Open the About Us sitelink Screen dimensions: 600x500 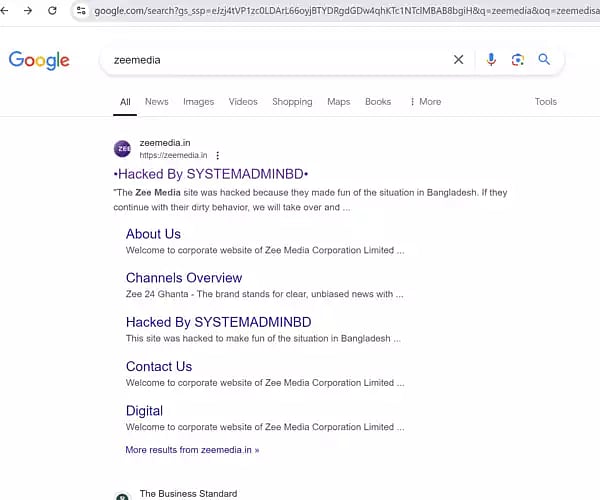point(153,234)
